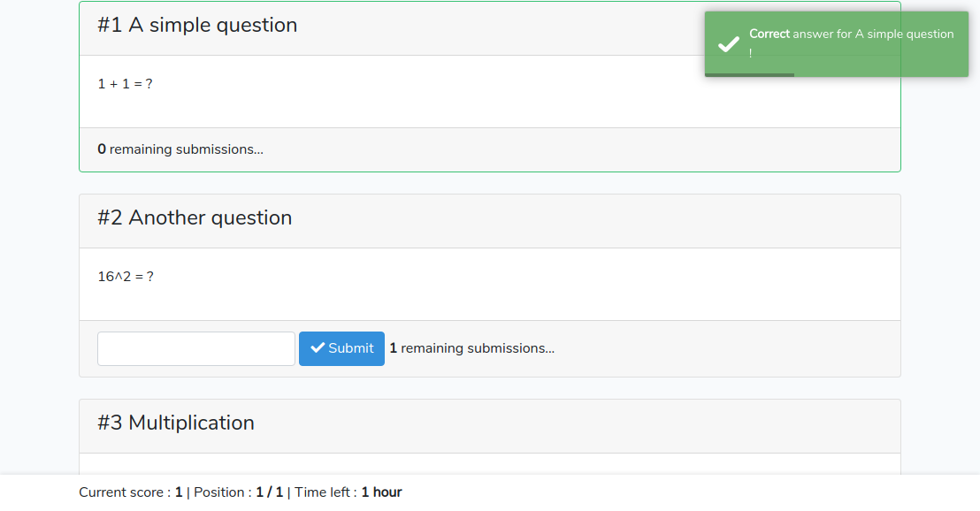This screenshot has width=980, height=511.
Task: Select the #2 Another question heading
Action: (195, 217)
